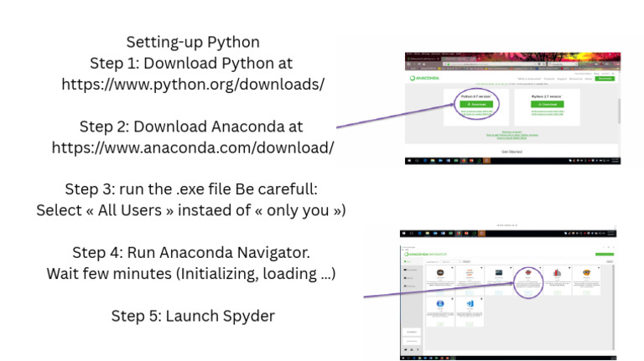Click the "Step 5: Launch Spyder" text
Image resolution: width=644 pixels, height=361 pixels.
pyautogui.click(x=193, y=316)
